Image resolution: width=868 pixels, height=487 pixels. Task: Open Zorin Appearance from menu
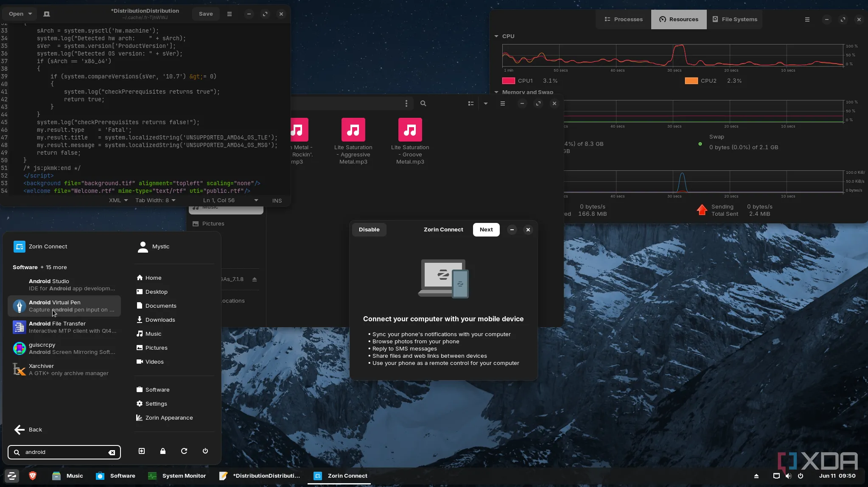pos(164,418)
